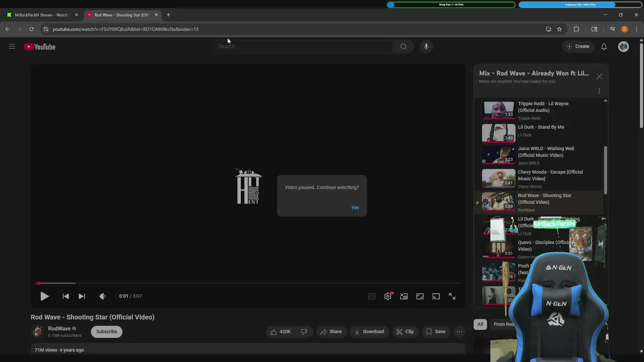This screenshot has width=644, height=362.
Task: Open browser extensions puzzle icon
Action: pyautogui.click(x=577, y=29)
